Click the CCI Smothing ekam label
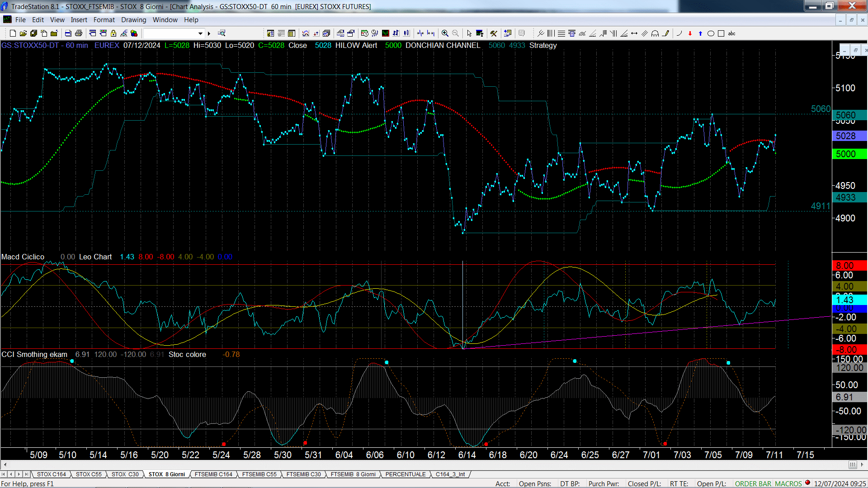 click(34, 354)
